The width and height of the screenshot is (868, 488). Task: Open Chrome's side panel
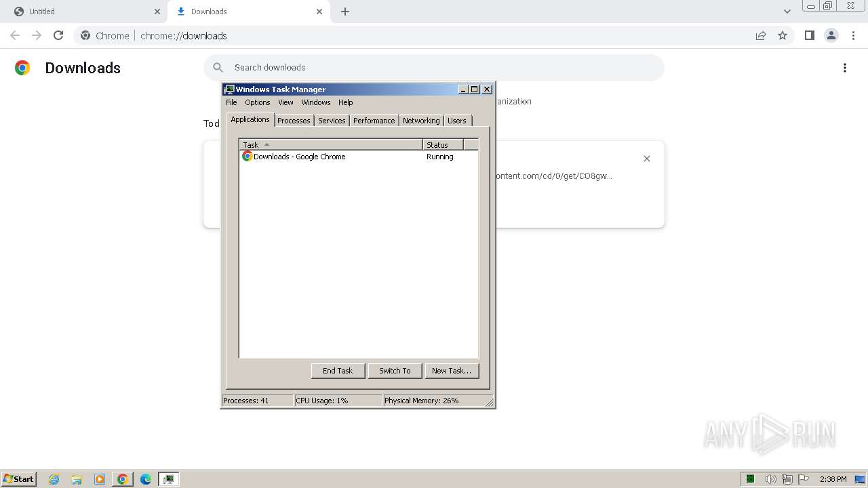click(x=809, y=35)
